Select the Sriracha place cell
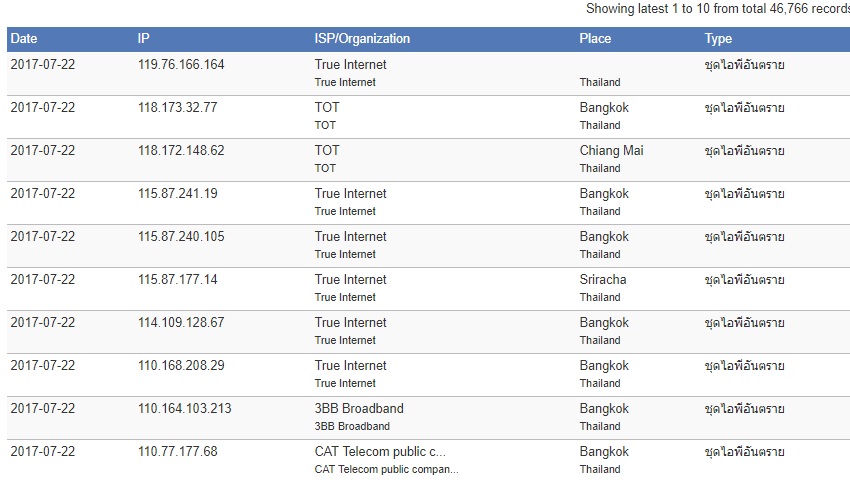Screen dimensions: 850x487 click(603, 280)
